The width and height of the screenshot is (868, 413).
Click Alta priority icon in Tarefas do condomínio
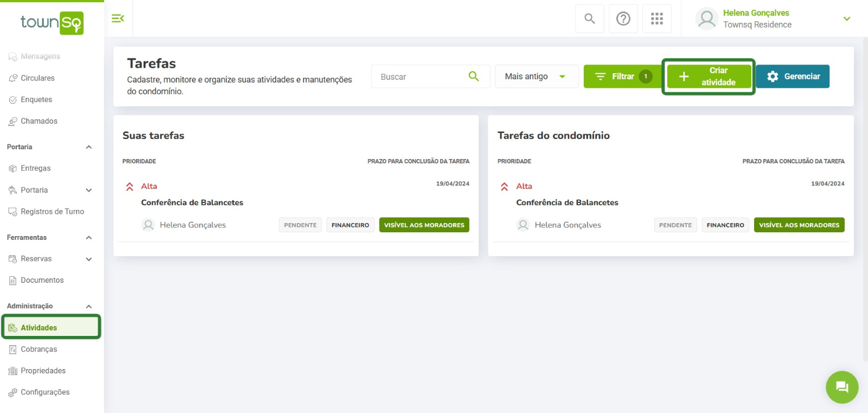tap(505, 187)
